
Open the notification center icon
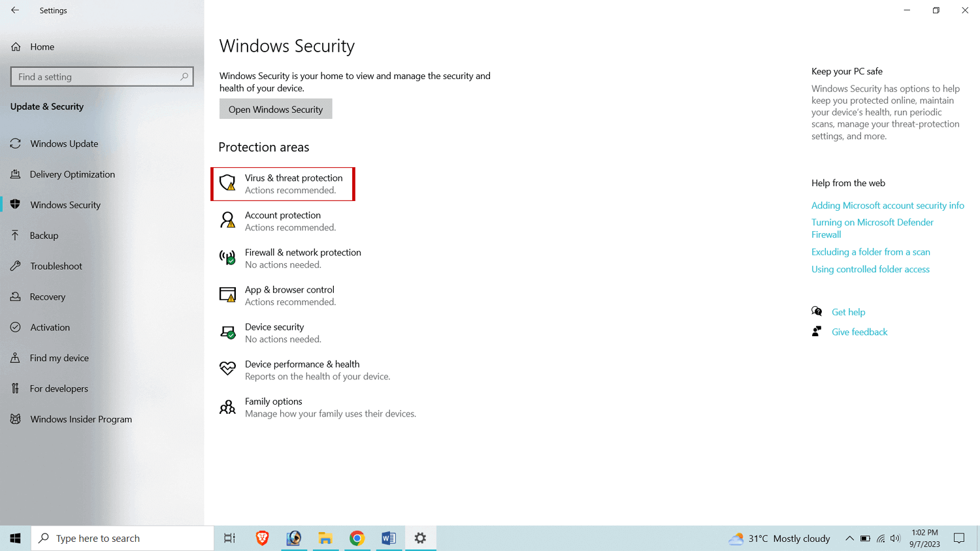959,539
